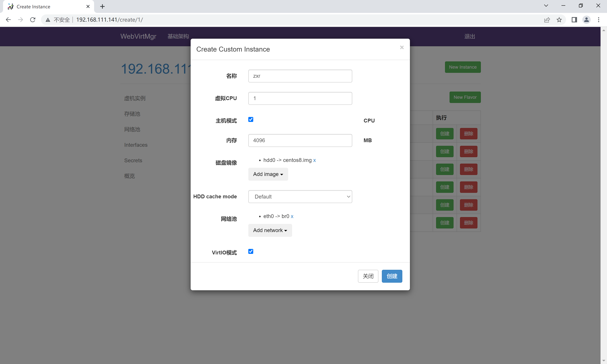The image size is (607, 364).
Task: Open a new browser tab
Action: 103,7
